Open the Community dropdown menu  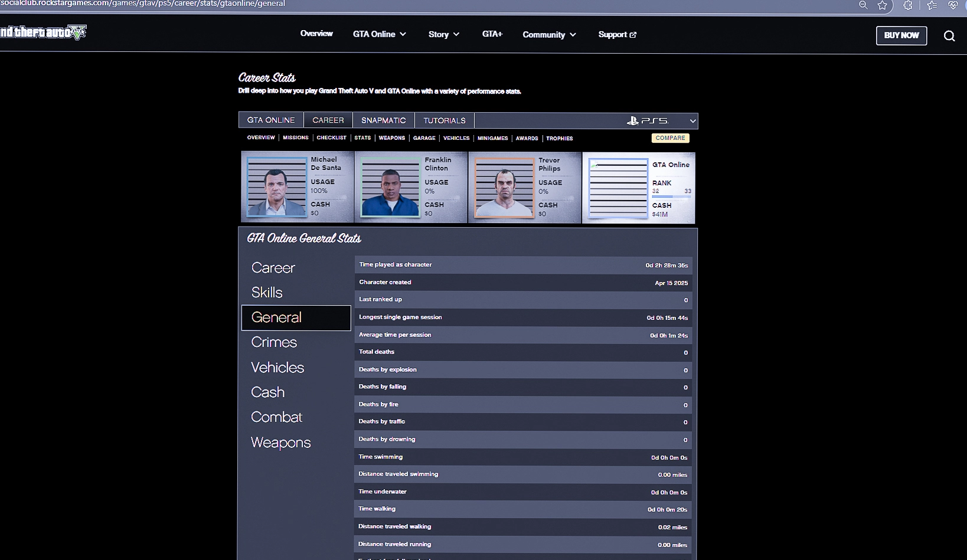point(549,35)
